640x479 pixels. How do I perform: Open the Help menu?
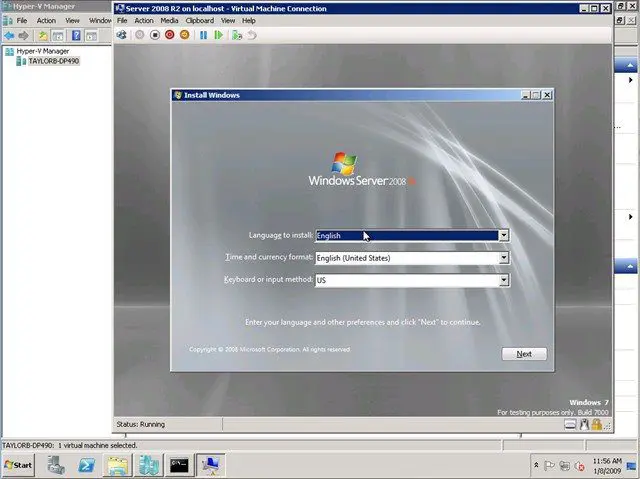249,20
